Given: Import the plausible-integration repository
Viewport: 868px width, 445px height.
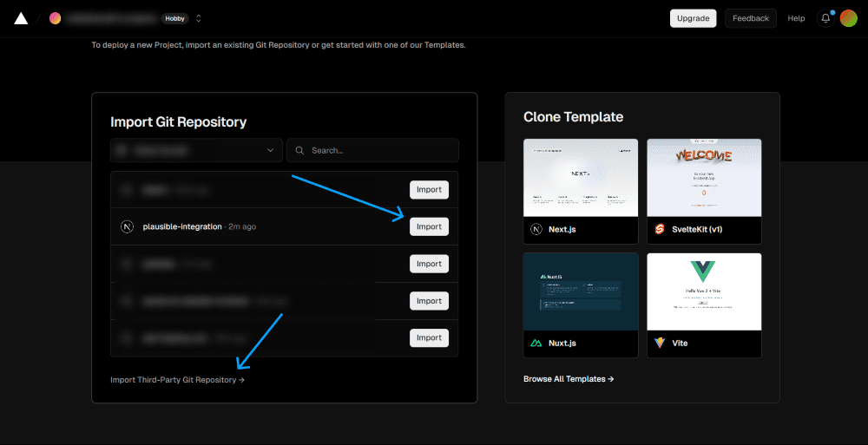Looking at the screenshot, I should click(429, 226).
